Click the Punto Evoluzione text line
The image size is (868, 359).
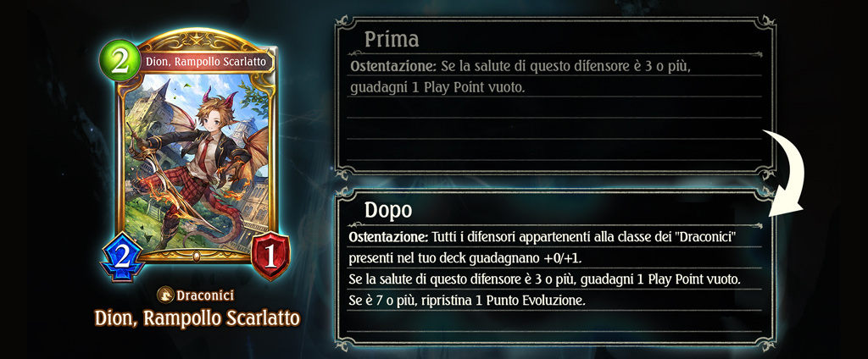[467, 301]
